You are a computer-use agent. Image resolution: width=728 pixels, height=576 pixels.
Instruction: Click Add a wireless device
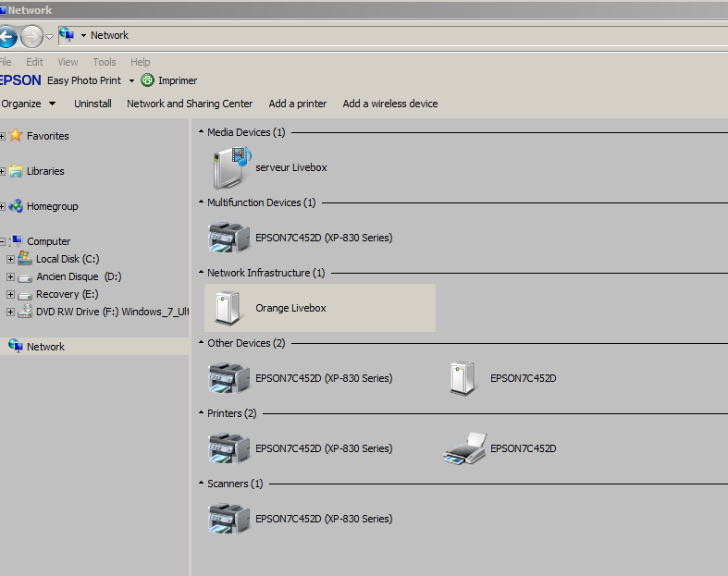pyautogui.click(x=390, y=104)
